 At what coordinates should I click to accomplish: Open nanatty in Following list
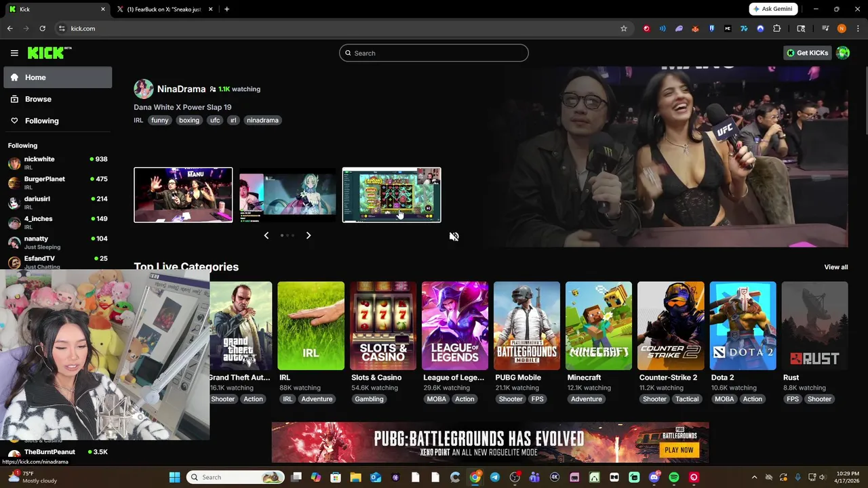pos(58,242)
